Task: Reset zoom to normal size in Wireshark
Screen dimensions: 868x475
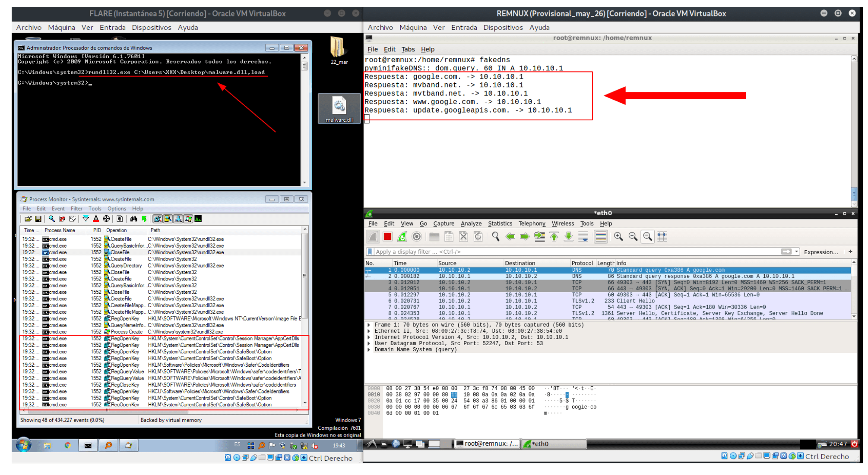Action: pyautogui.click(x=648, y=237)
